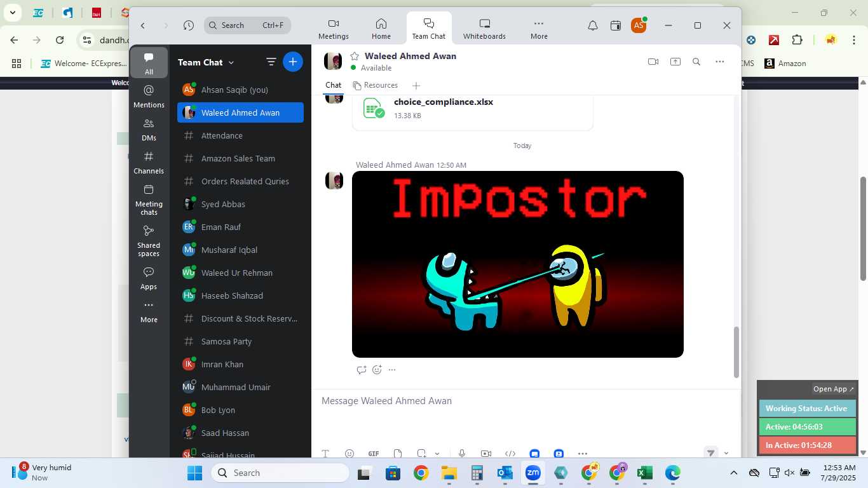This screenshot has width=868, height=488.
Task: Expand screenshot options dropdown arrow
Action: coord(437,454)
